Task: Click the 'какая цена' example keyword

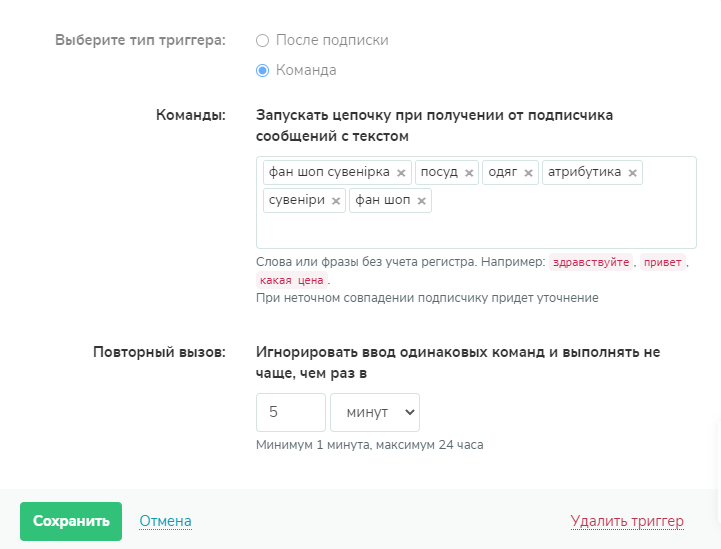Action: 292,280
